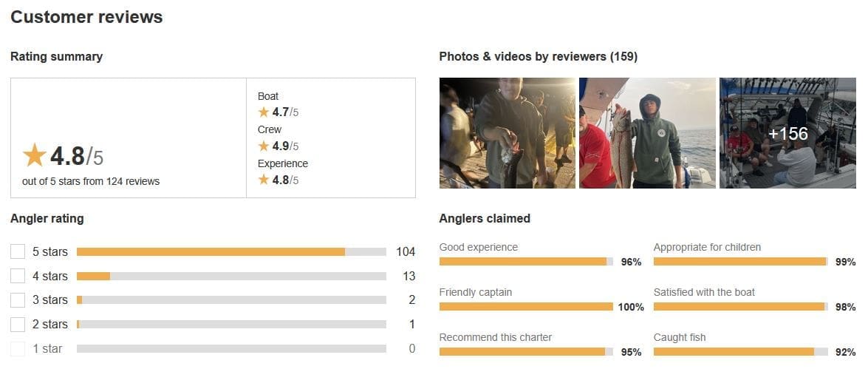
Task: Open the photo of hooded angler holding fish
Action: pos(647,133)
